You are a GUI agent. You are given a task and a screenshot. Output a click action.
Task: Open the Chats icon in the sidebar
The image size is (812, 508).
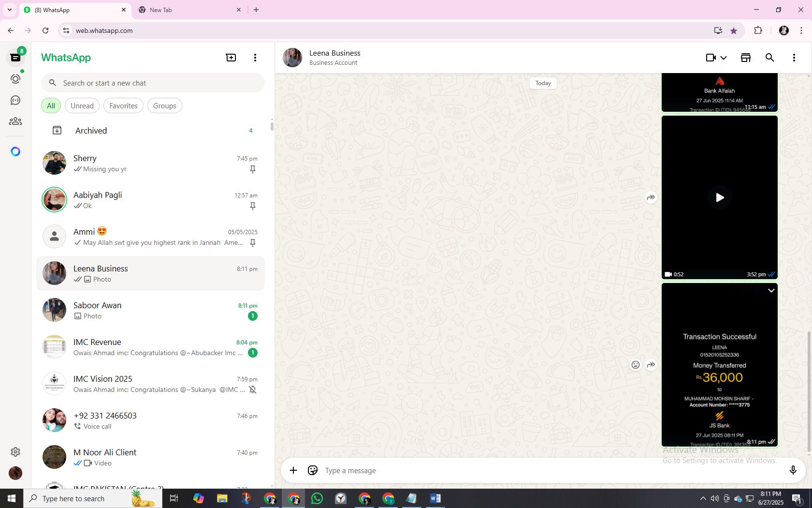[x=15, y=58]
